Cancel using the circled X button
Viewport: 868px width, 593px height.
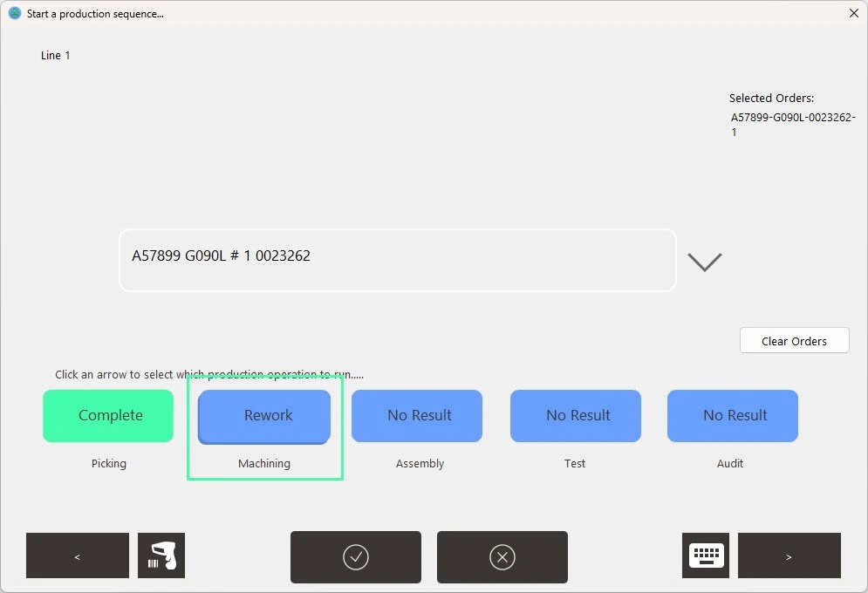click(502, 556)
